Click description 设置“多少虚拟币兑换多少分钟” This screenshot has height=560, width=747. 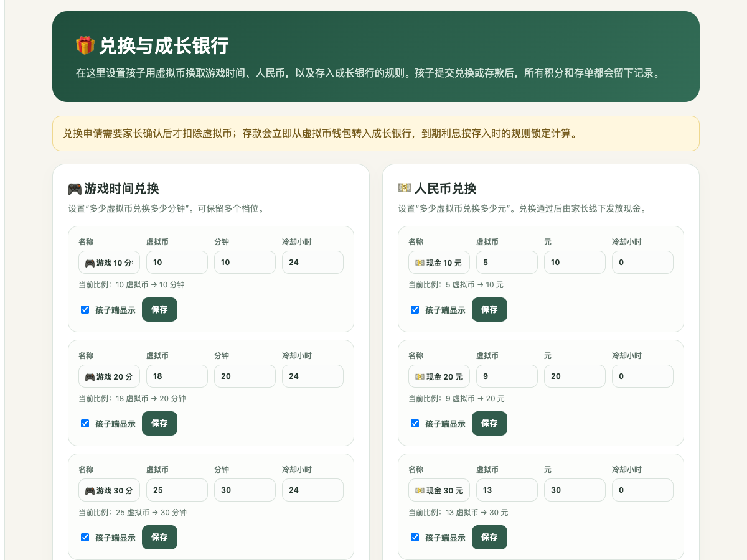pos(166,208)
